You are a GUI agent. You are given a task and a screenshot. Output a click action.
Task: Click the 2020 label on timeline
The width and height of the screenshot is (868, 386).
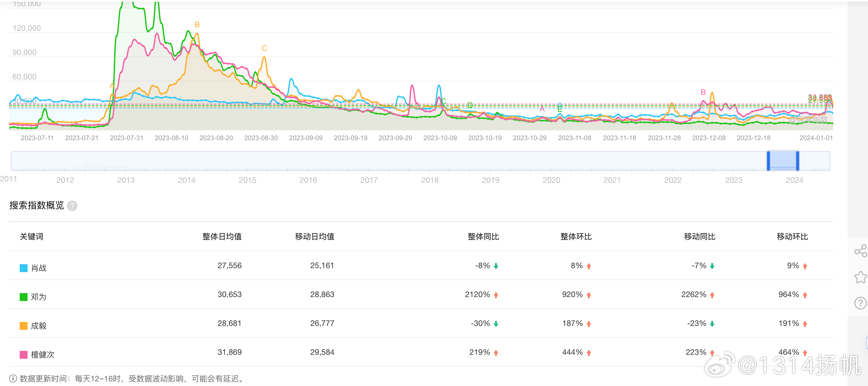[551, 180]
